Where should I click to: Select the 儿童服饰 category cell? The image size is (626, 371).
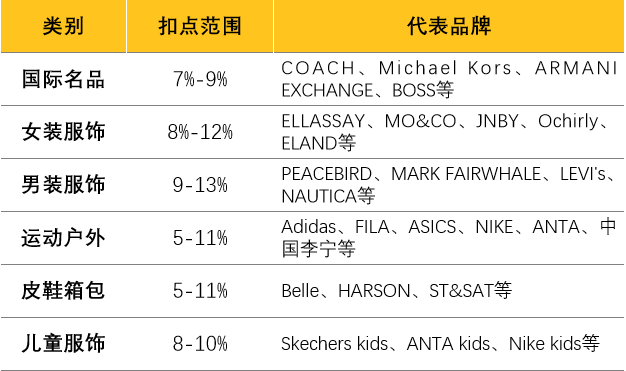[x=63, y=344]
